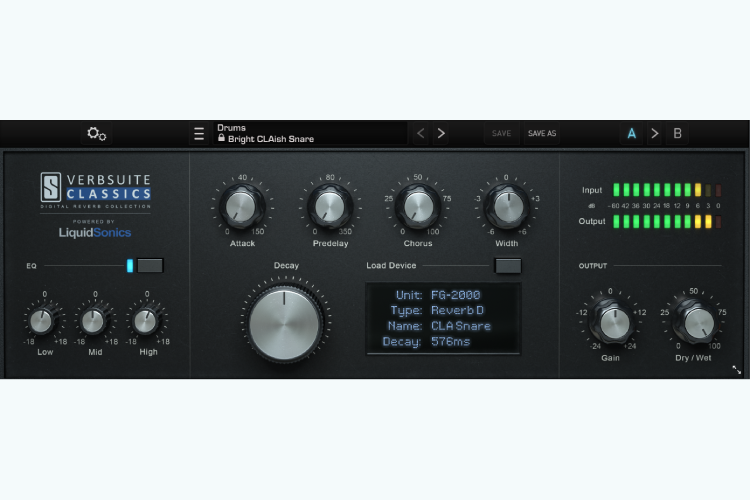Screen dimensions: 750x500
Task: Click the Low EQ knob
Action: click(x=42, y=322)
